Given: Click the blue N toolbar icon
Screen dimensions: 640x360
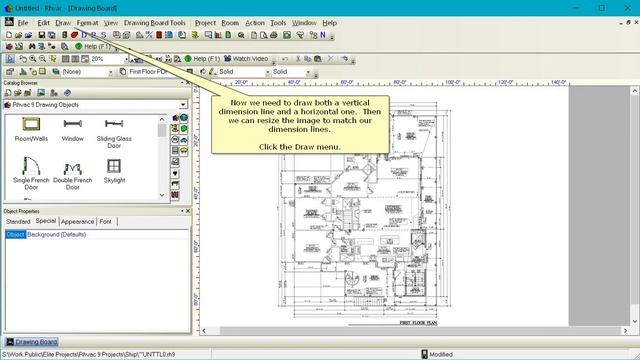Looking at the screenshot, I should coord(323,35).
